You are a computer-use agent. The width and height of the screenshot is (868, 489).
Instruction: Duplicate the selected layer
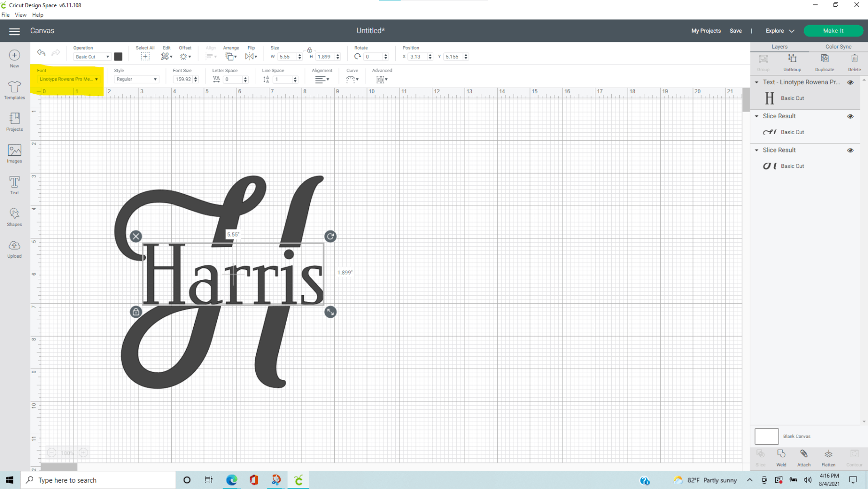tap(824, 62)
